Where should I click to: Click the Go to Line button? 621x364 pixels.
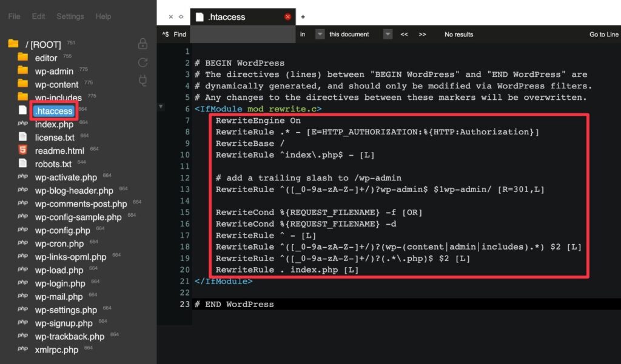(x=603, y=35)
